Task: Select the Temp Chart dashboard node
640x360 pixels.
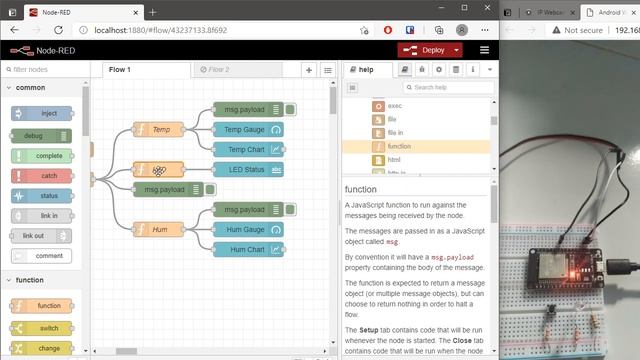Action: click(248, 150)
